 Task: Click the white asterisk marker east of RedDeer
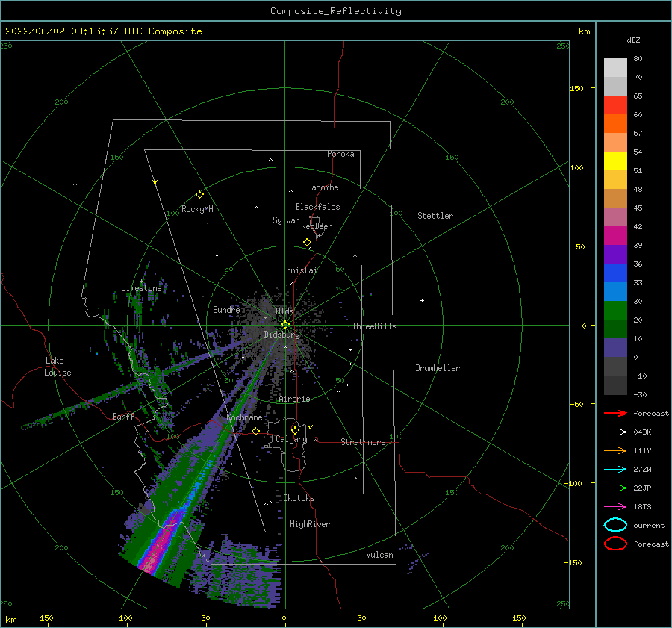coord(355,256)
